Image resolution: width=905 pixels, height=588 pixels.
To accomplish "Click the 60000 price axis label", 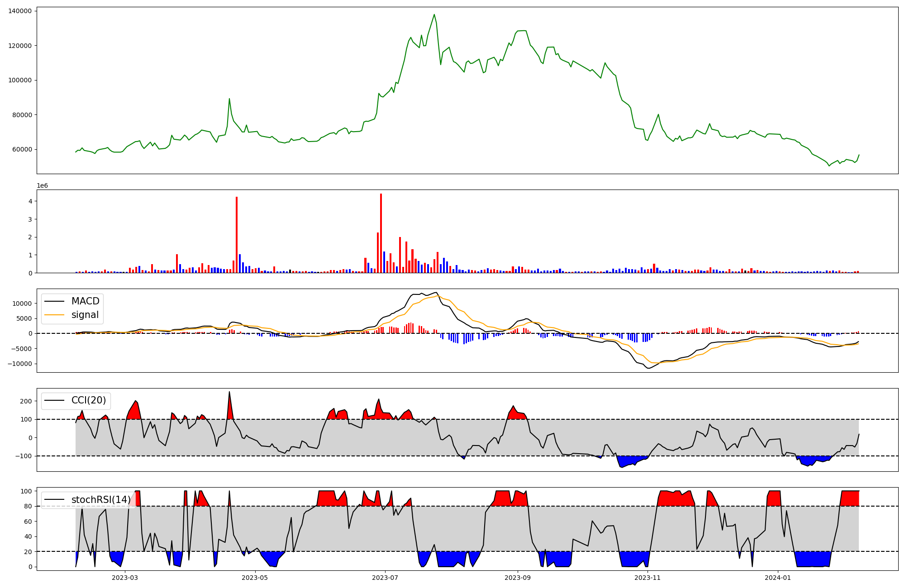I will pyautogui.click(x=22, y=150).
